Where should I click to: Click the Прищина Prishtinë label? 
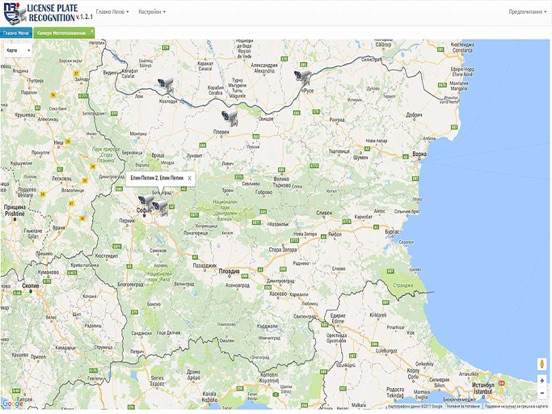(x=15, y=211)
